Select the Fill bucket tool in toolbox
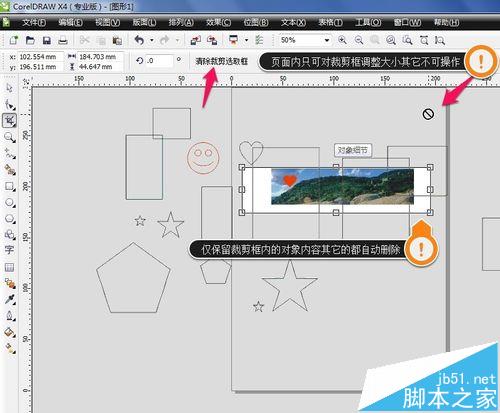Image resolution: width=500 pixels, height=413 pixels. click(x=9, y=332)
